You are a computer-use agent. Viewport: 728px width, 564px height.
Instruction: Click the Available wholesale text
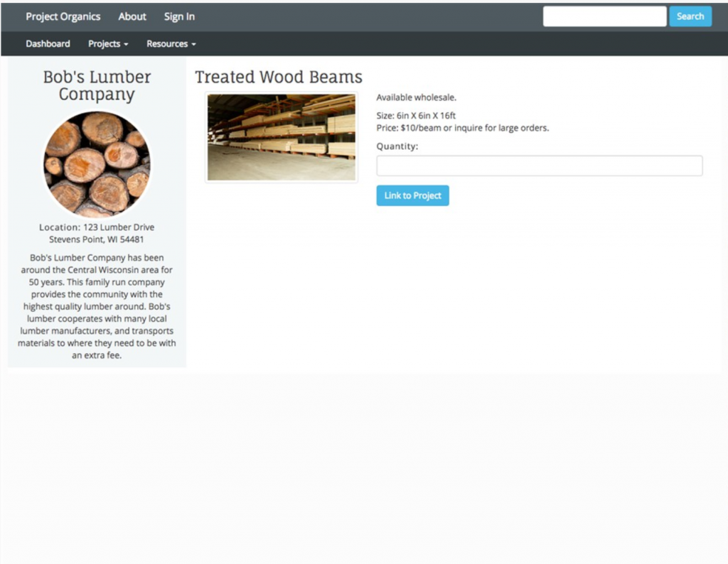(x=416, y=97)
